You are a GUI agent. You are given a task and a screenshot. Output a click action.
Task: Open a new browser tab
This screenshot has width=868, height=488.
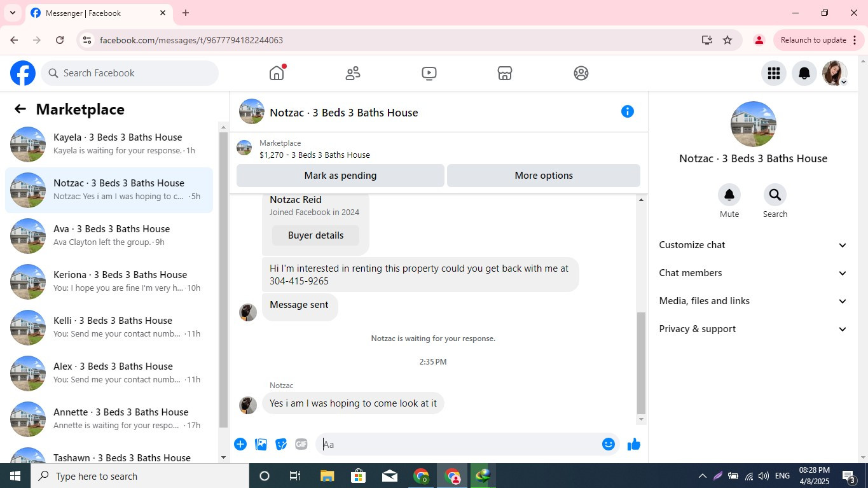click(x=186, y=13)
